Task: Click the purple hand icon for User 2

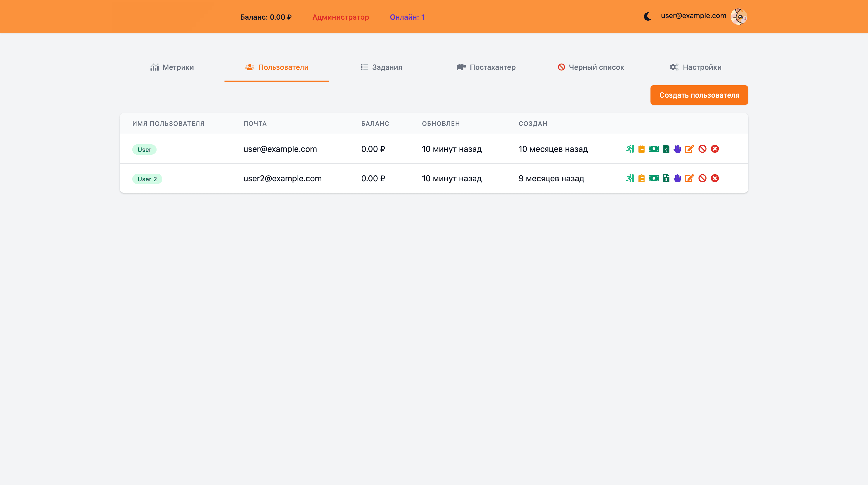Action: (677, 178)
